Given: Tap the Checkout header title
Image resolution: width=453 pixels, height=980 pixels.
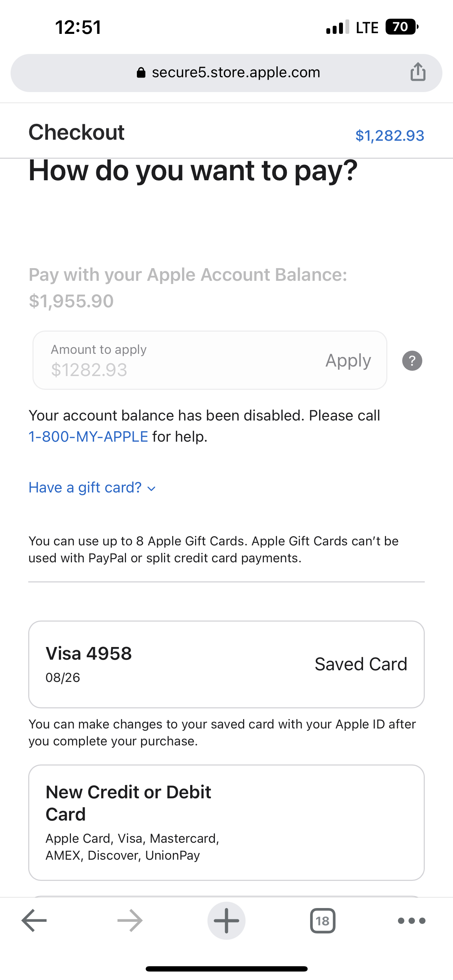Looking at the screenshot, I should click(x=77, y=132).
